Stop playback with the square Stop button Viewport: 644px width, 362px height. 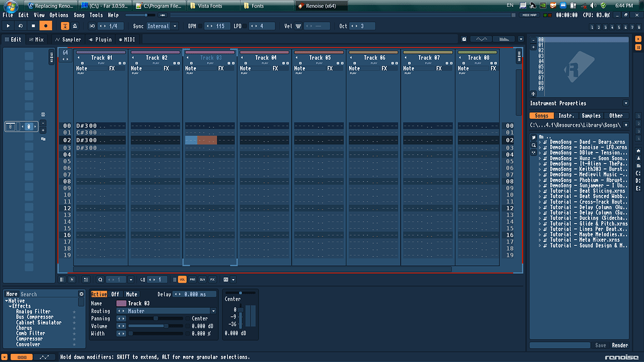pyautogui.click(x=33, y=26)
